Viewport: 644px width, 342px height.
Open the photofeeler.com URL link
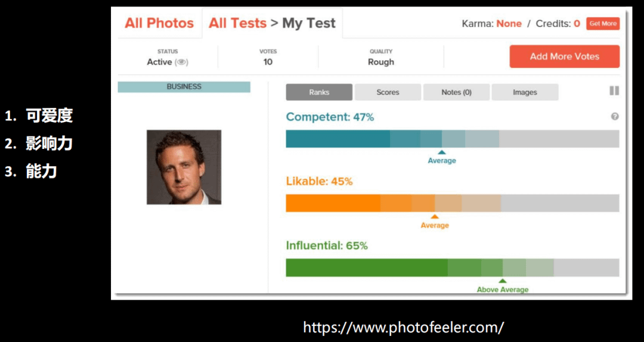click(403, 327)
